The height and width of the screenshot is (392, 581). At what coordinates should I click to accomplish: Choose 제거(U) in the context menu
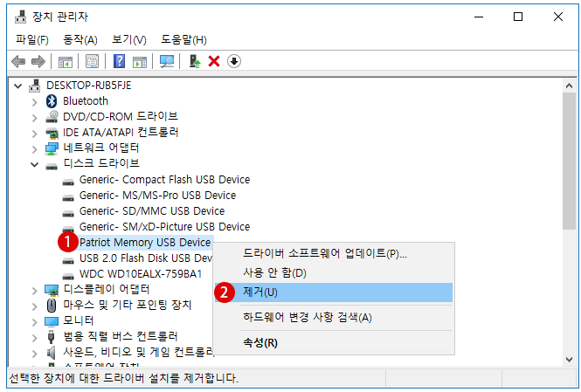tap(334, 292)
